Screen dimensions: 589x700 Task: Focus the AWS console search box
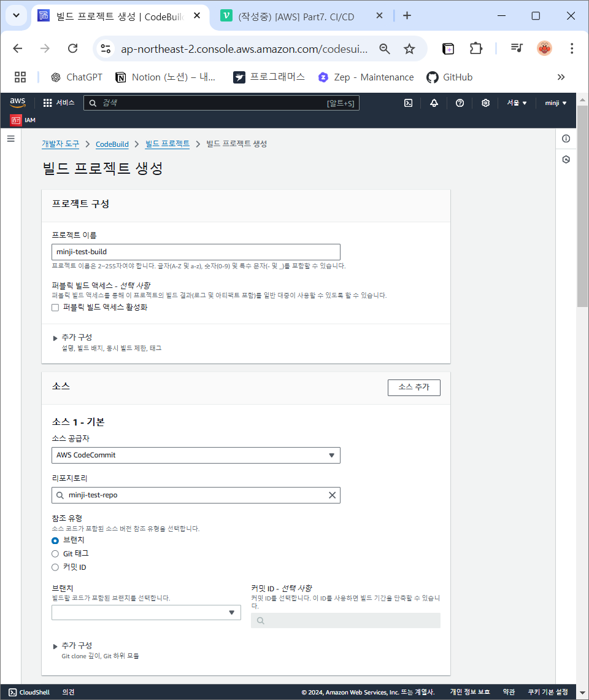221,103
